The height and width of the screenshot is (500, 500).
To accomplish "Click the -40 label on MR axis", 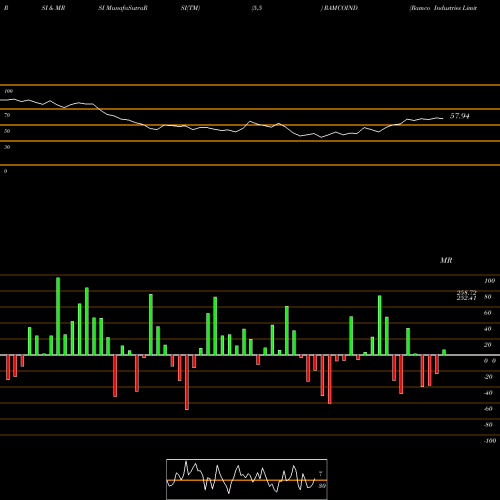I will click(488, 393).
